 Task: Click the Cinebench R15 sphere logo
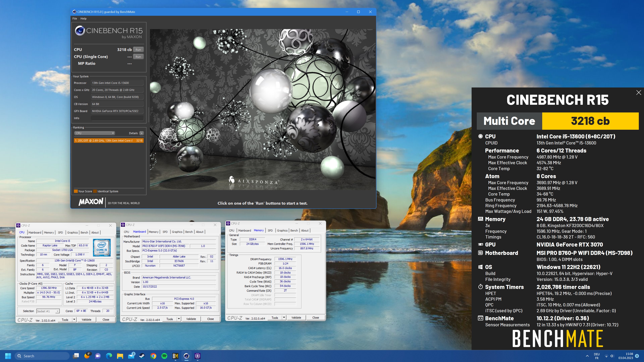80,31
